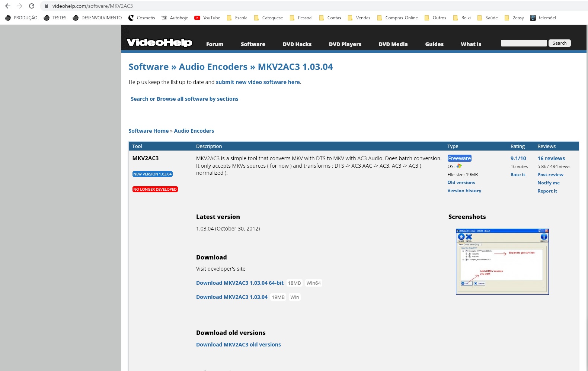
Task: Open submit new video software here link
Action: click(258, 82)
